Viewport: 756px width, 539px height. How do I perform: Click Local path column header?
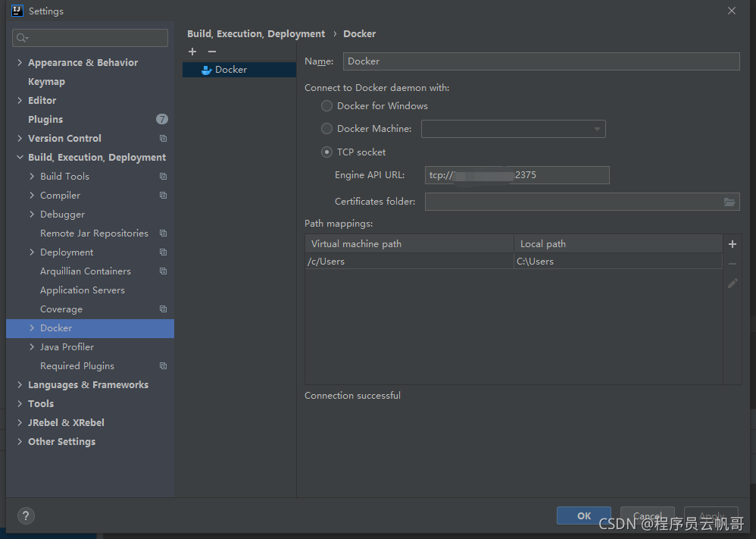click(x=618, y=243)
